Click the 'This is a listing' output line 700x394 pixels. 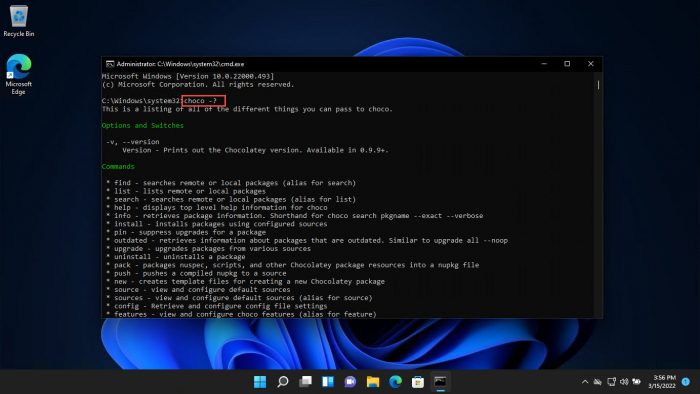click(247, 109)
